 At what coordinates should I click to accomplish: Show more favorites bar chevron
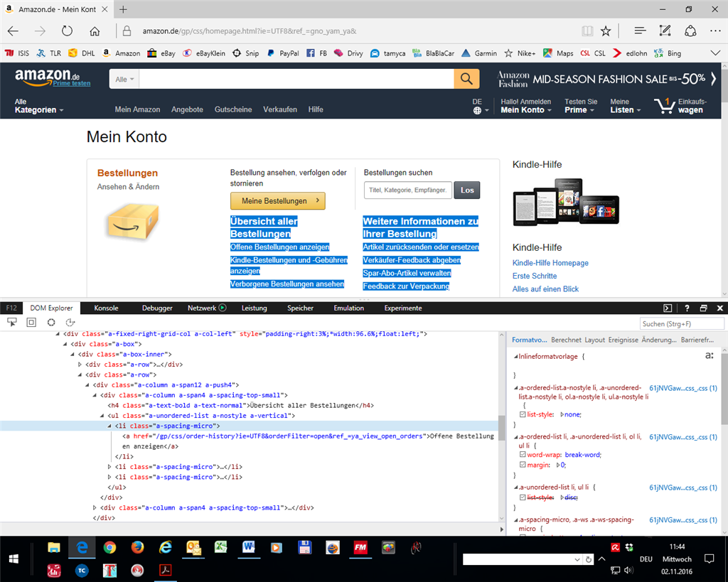coord(715,53)
